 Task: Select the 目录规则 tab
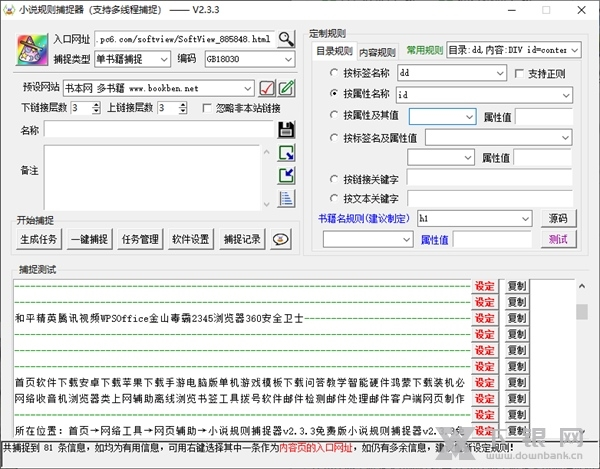click(334, 51)
